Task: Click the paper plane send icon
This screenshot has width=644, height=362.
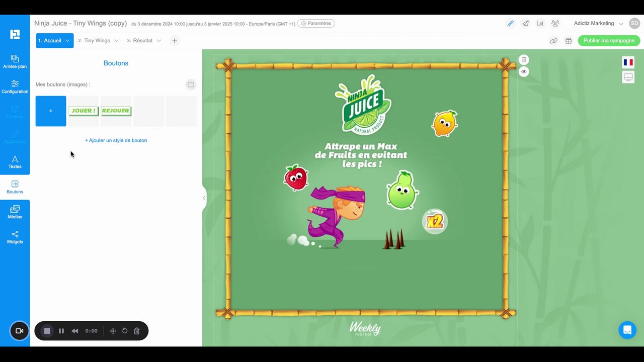Action: point(525,23)
